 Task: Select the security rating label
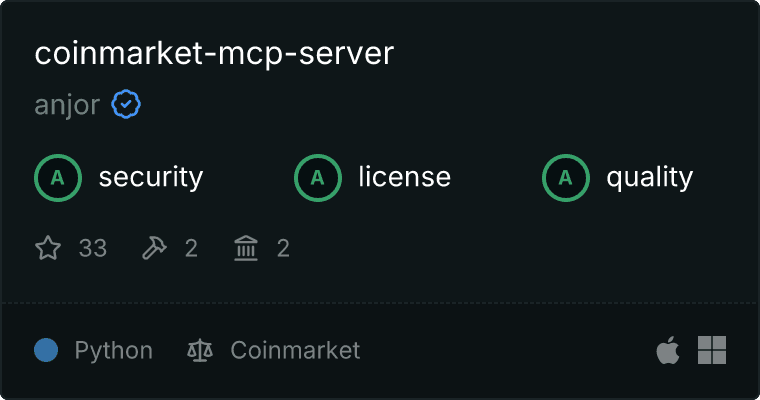click(x=151, y=177)
